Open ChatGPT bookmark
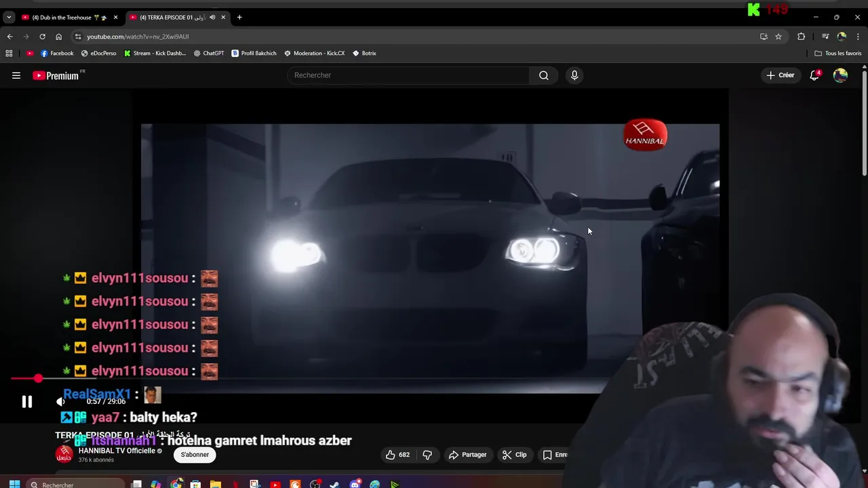Viewport: 868px width, 488px height. (209, 54)
